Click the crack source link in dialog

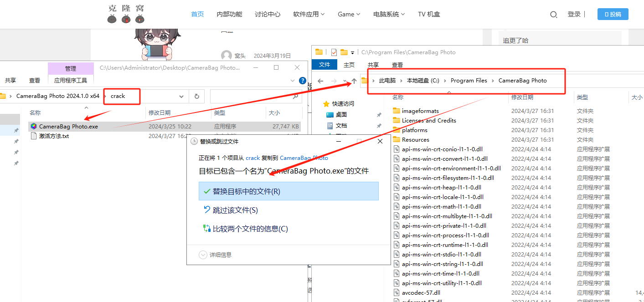click(253, 158)
